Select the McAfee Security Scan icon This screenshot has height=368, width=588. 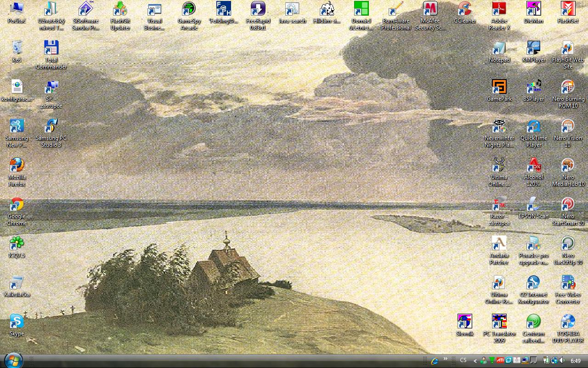pyautogui.click(x=430, y=9)
